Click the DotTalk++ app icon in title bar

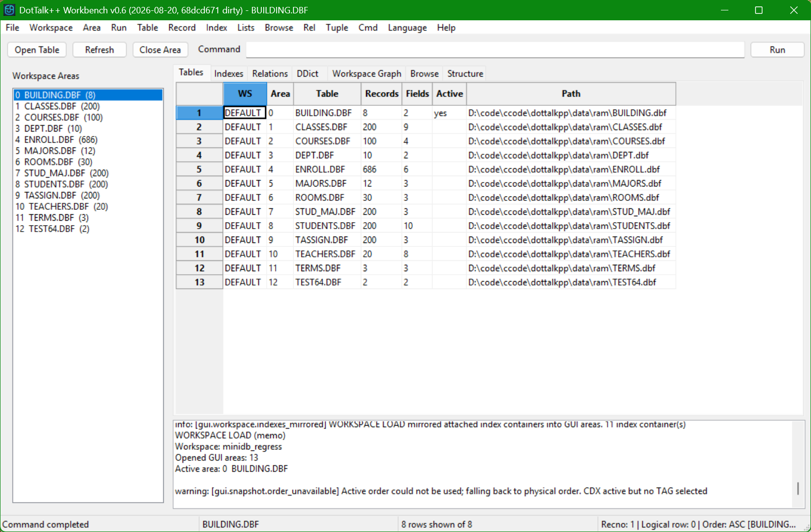9,10
